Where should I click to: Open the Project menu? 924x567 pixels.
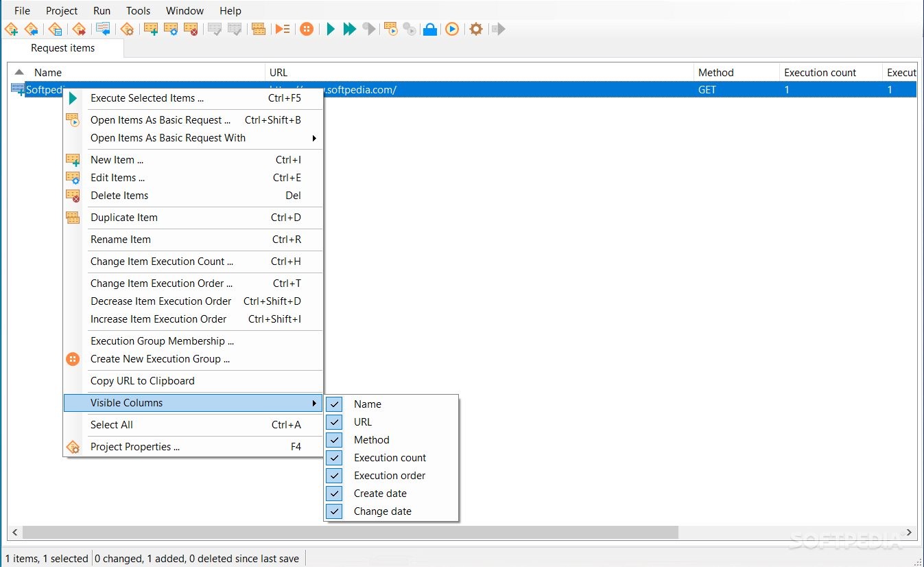click(62, 11)
